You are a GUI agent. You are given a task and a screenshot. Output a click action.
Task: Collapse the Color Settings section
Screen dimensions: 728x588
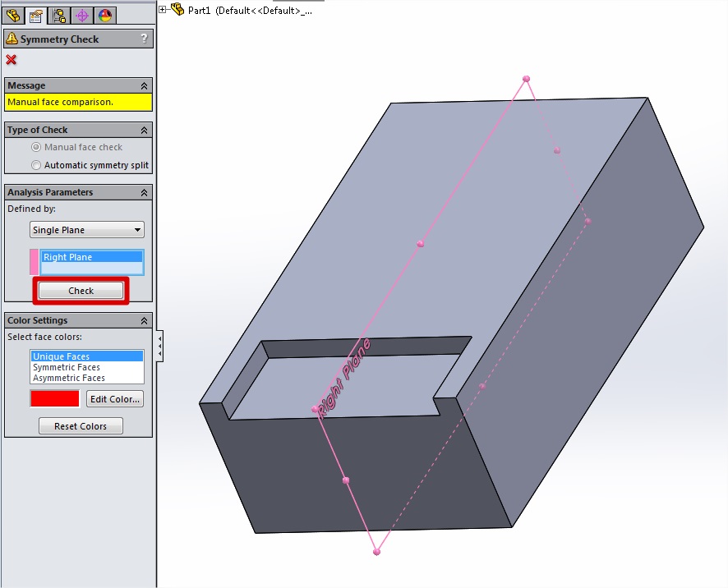[144, 320]
